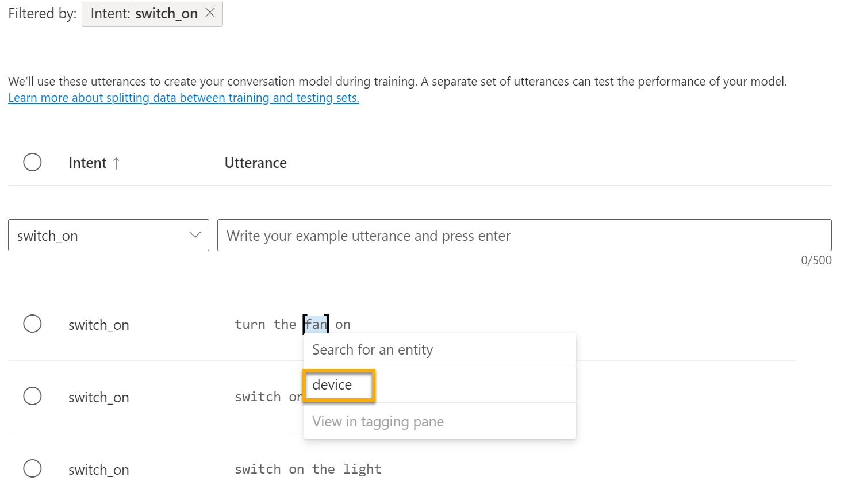Click the 'switch on the light' utterance text

[308, 470]
